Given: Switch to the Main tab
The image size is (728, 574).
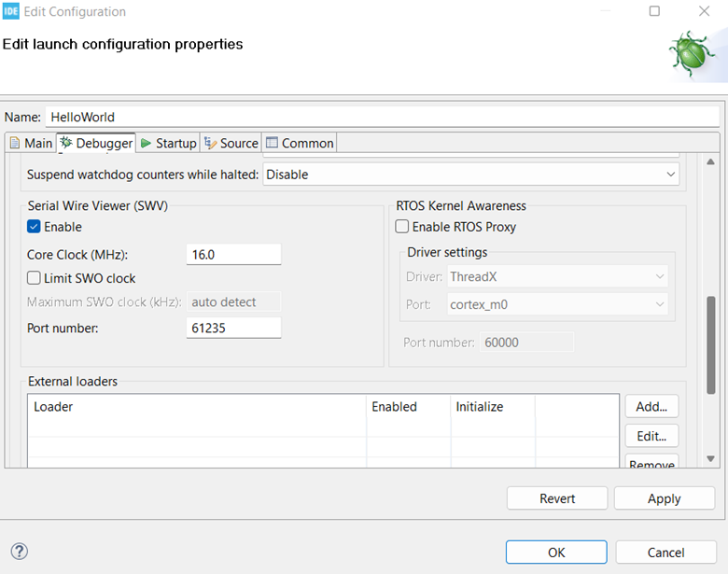Looking at the screenshot, I should pos(31,143).
